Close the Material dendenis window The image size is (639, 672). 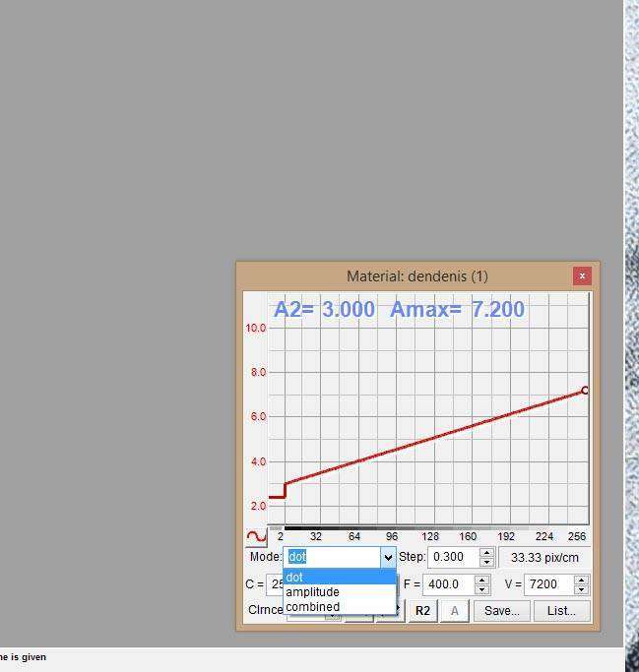582,276
